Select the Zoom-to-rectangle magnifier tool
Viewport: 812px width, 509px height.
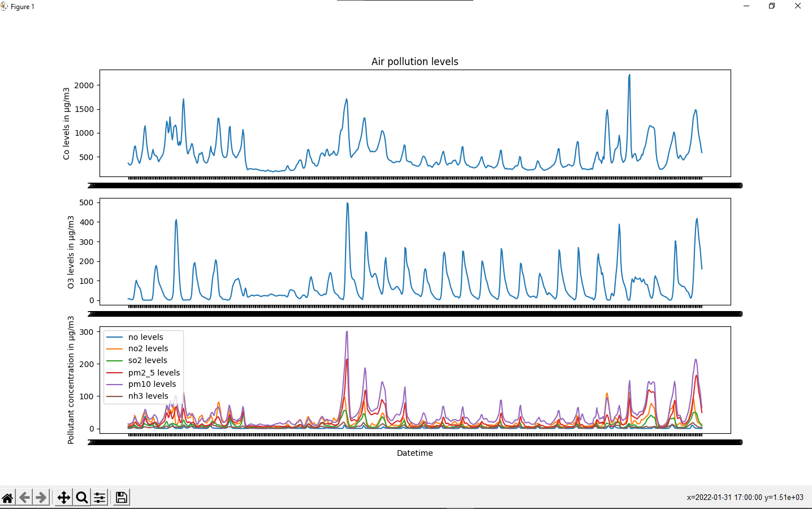81,497
